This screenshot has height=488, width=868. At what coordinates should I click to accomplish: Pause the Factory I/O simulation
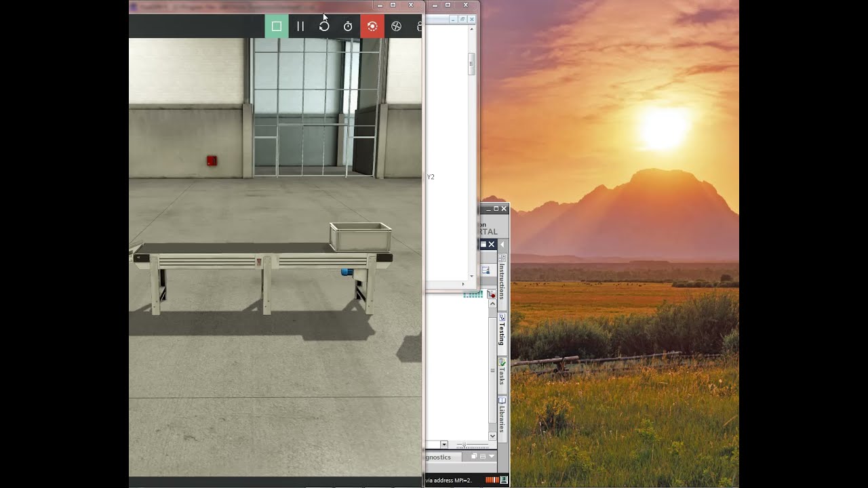(x=300, y=26)
